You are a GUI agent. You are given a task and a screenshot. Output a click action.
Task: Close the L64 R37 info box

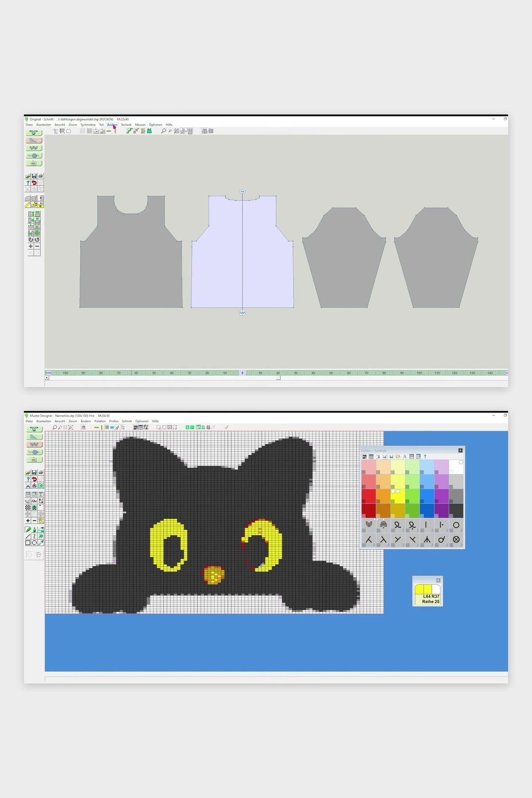pos(438,580)
